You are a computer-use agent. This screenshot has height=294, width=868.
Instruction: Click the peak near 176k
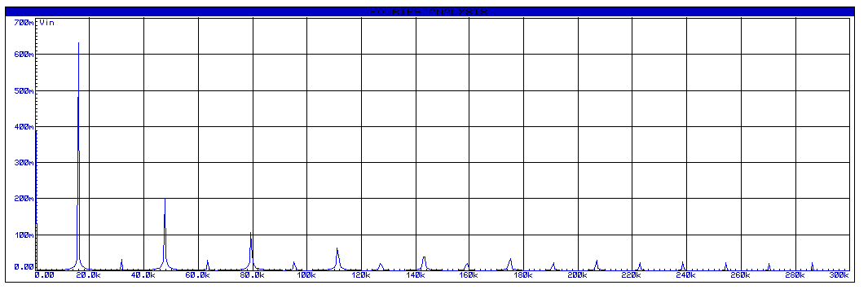(510, 264)
